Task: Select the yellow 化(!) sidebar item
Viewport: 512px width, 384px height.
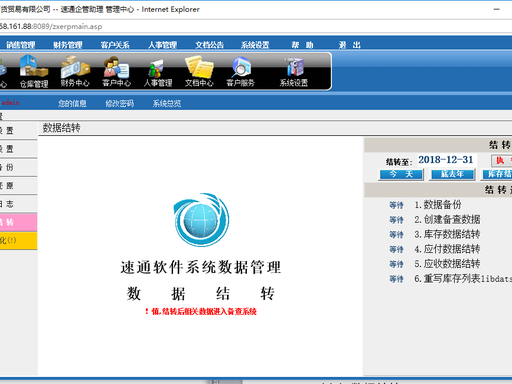Action: click(18, 241)
